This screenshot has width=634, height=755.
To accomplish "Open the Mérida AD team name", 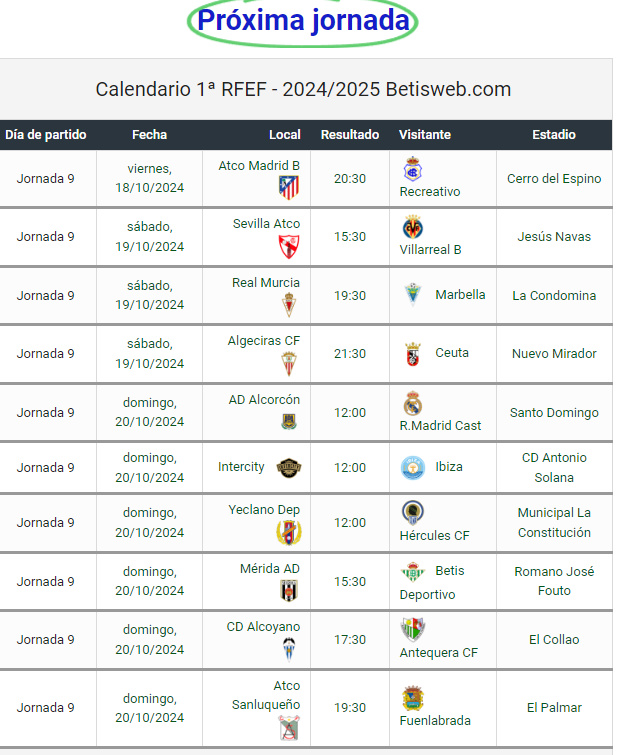I will click(270, 569).
